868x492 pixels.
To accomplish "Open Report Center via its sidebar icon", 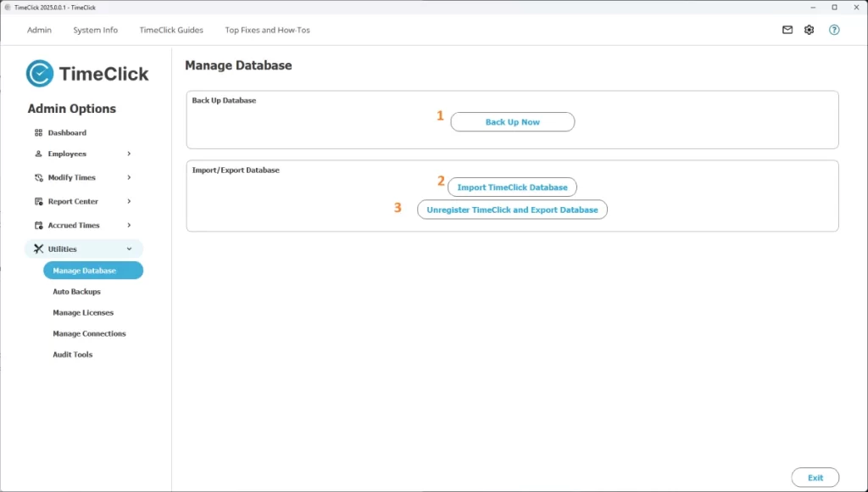I will pos(37,201).
